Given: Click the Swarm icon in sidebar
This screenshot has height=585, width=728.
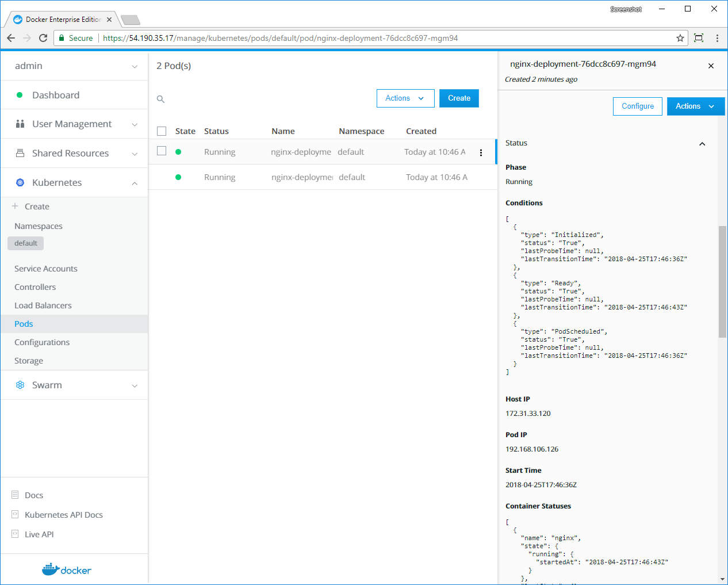Looking at the screenshot, I should click(20, 385).
